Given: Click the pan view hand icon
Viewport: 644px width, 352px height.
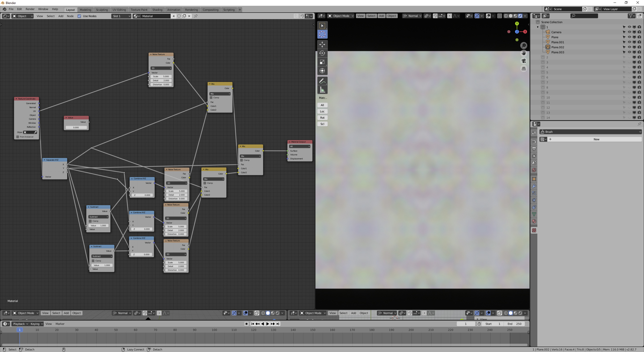Looking at the screenshot, I should pyautogui.click(x=524, y=53).
